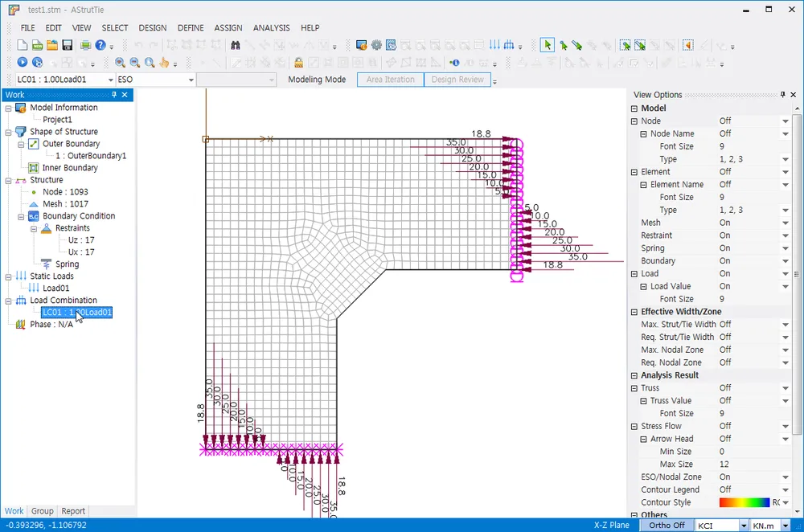Open a file via the folder icon

52,46
